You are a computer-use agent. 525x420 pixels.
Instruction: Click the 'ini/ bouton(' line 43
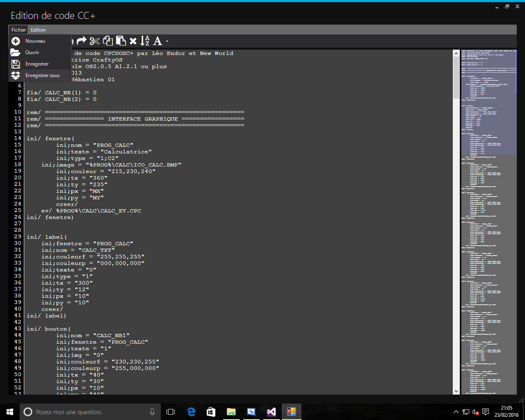click(x=49, y=329)
